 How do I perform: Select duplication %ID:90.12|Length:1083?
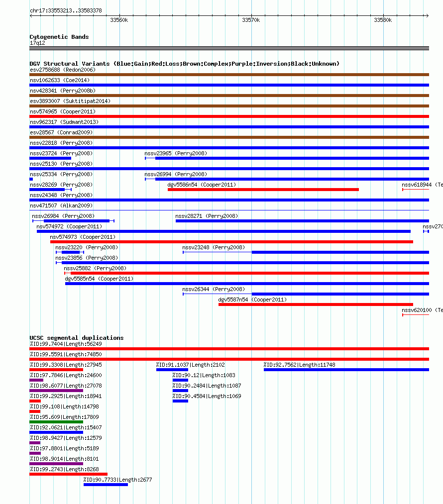[180, 380]
